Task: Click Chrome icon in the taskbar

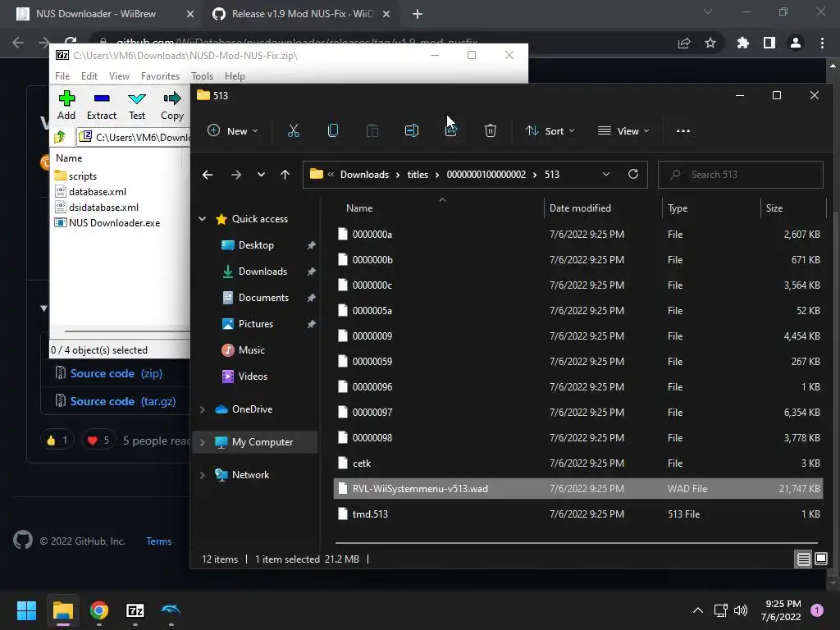Action: (99, 610)
